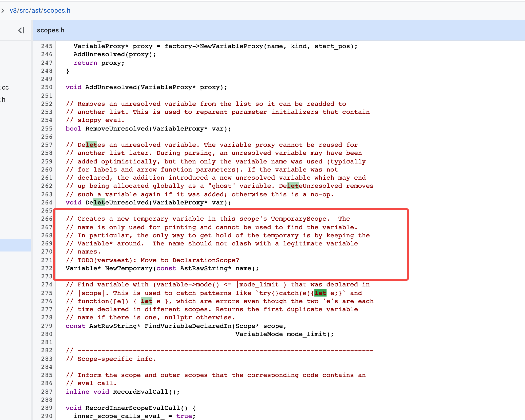Expand the breadcrumb chevron before v8
This screenshot has height=420, width=525.
coord(3,10)
